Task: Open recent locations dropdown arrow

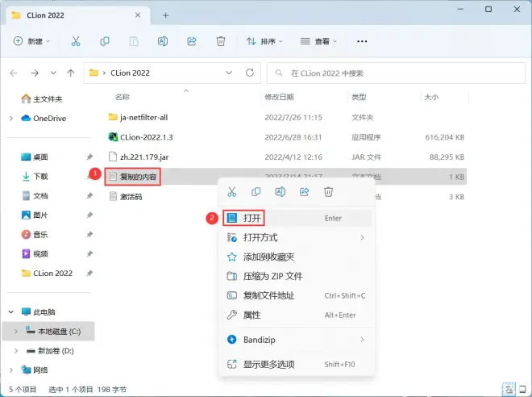Action: tap(53, 73)
